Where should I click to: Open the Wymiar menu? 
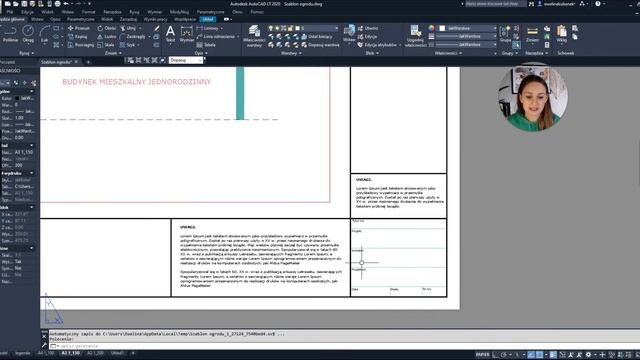click(154, 12)
